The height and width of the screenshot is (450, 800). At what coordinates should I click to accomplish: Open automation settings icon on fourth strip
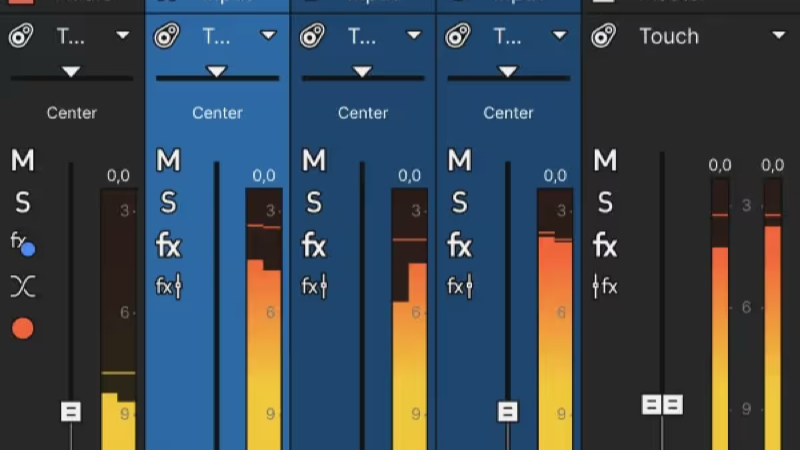(458, 35)
